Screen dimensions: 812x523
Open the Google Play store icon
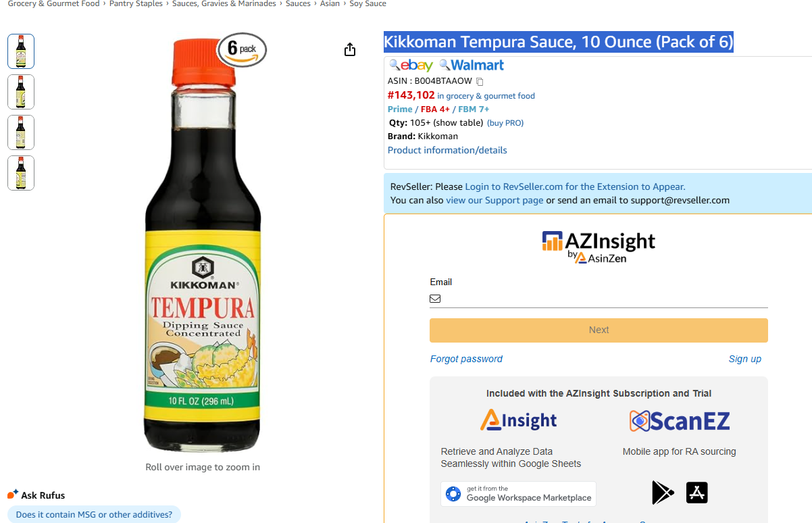point(663,493)
